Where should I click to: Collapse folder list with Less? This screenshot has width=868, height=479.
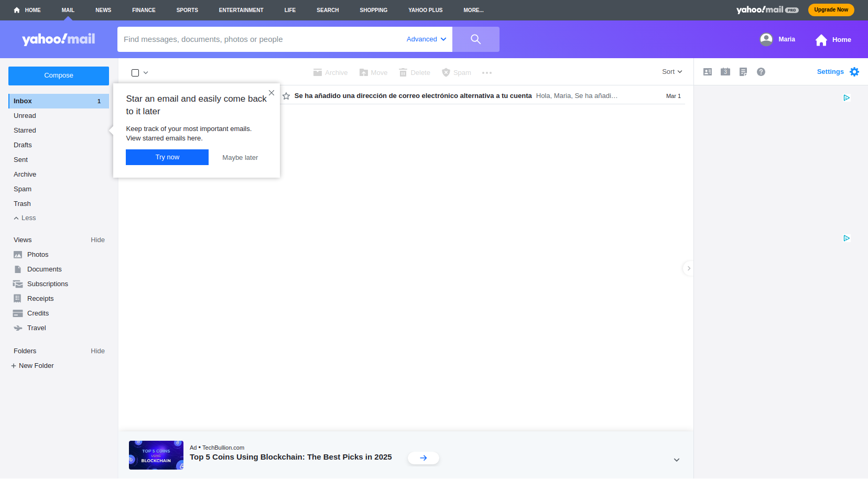pos(25,218)
